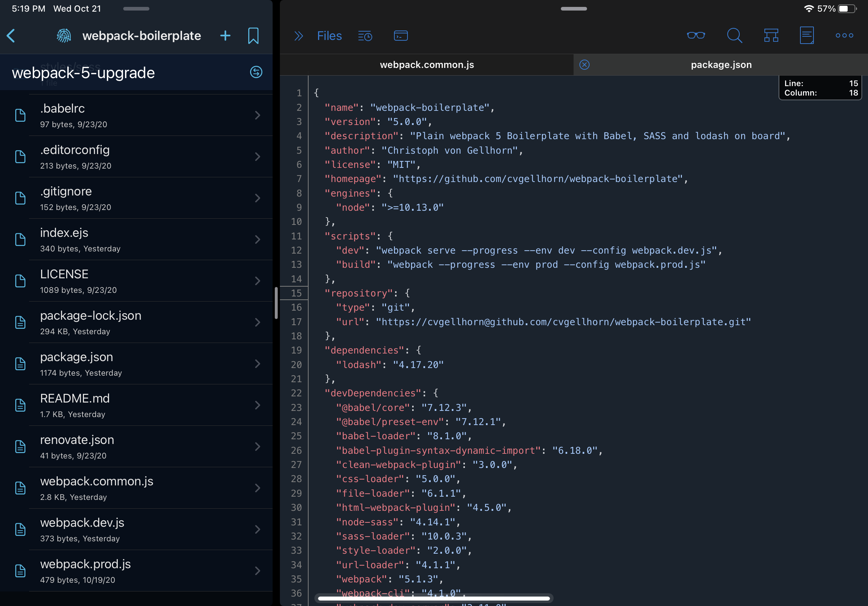Expand package-lock.json row chevron

coord(257,322)
